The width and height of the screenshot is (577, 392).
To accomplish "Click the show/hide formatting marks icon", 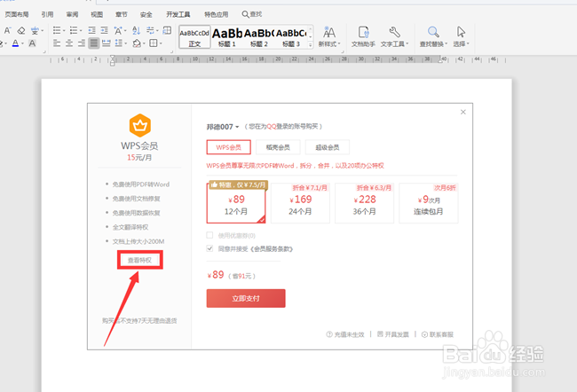I will (x=150, y=30).
